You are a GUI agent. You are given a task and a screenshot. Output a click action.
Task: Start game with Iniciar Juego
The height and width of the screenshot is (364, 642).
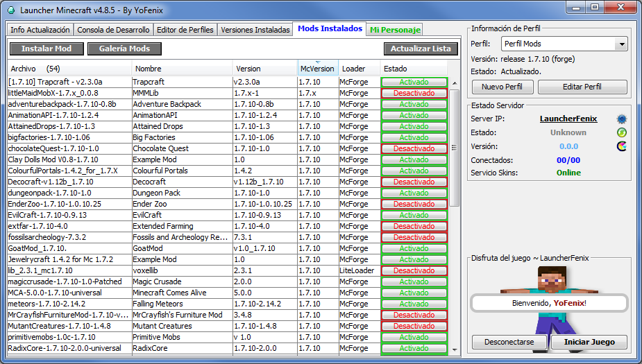pyautogui.click(x=589, y=342)
